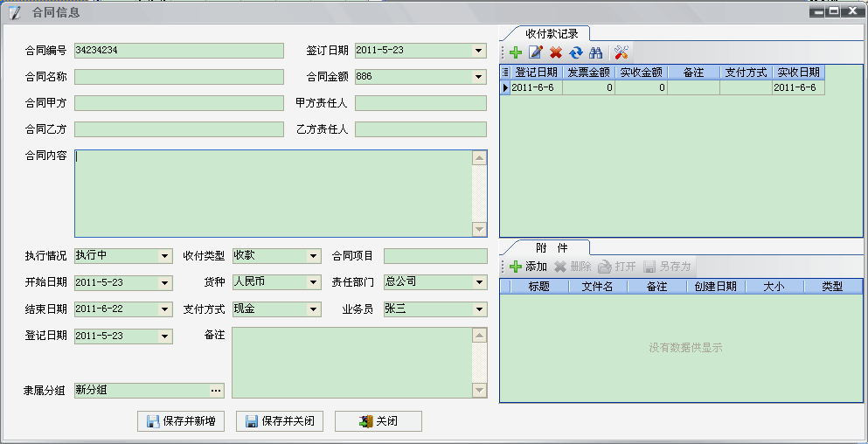Open the 登记日期 date picker on the form
The height and width of the screenshot is (444, 868).
(164, 336)
